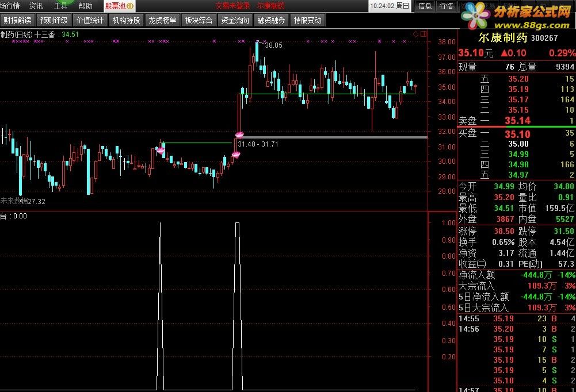The width and height of the screenshot is (576, 392).
Task: Click the 总量 value 9394
Action: tap(565, 67)
